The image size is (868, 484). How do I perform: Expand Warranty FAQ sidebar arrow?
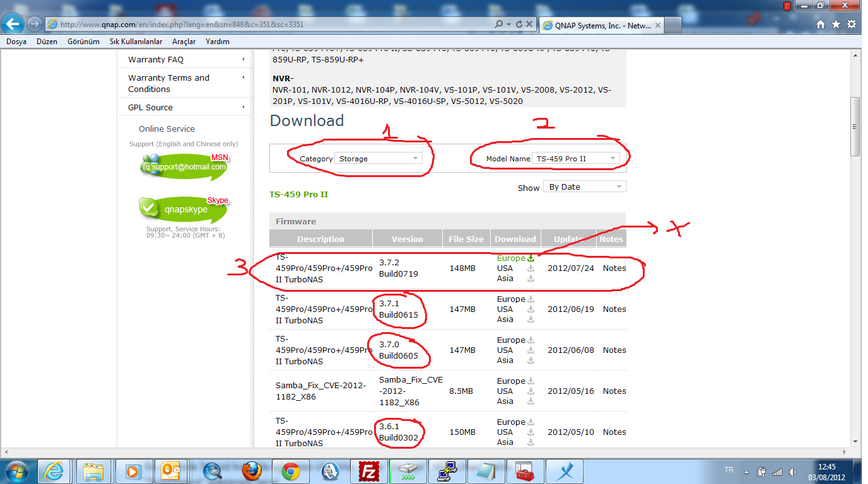(243, 59)
